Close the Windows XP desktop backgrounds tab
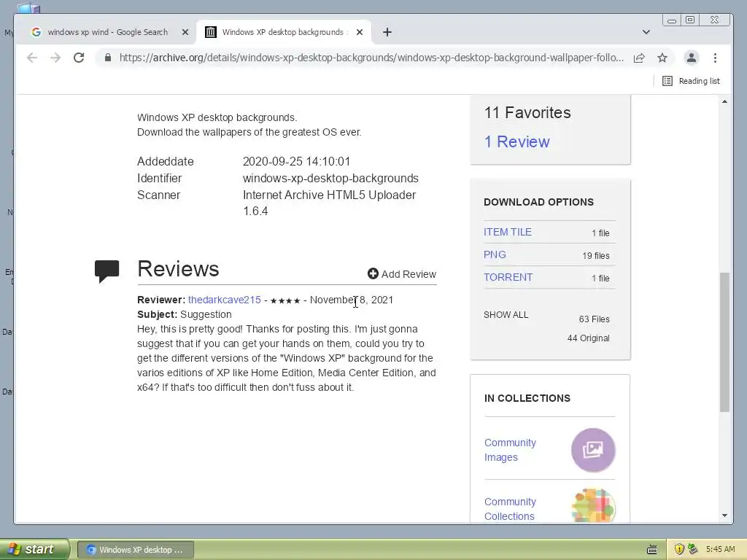The height and width of the screenshot is (560, 747). click(360, 32)
